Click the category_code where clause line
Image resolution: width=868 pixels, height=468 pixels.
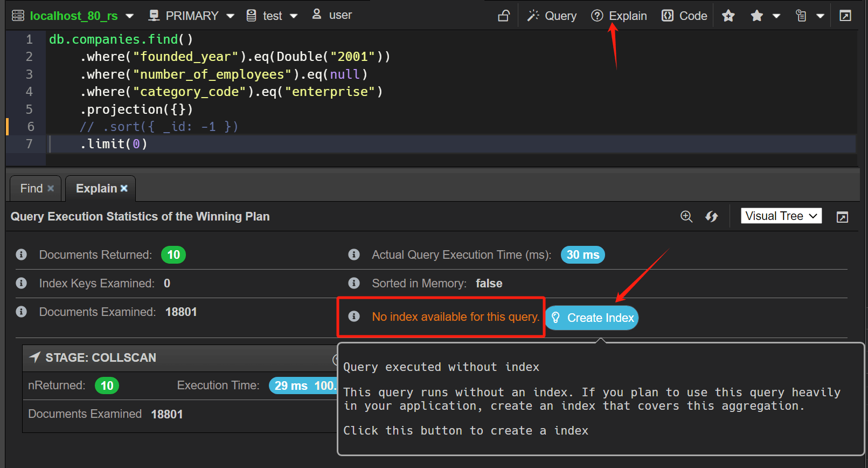[x=231, y=92]
